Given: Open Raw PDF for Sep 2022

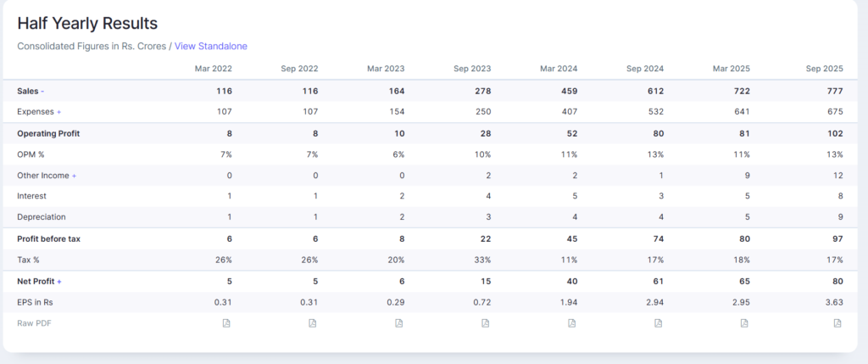Looking at the screenshot, I should [312, 323].
